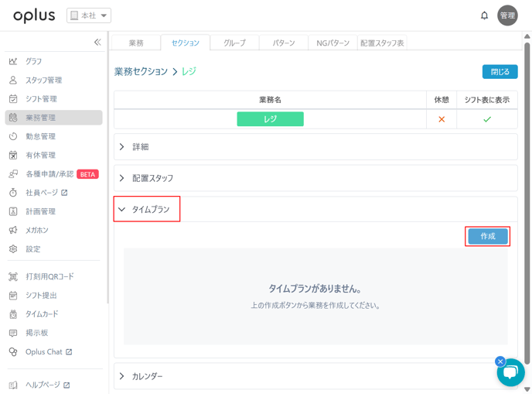Toggle シフト表に表示 check mark for レジ
This screenshot has height=394, width=532.
point(486,119)
